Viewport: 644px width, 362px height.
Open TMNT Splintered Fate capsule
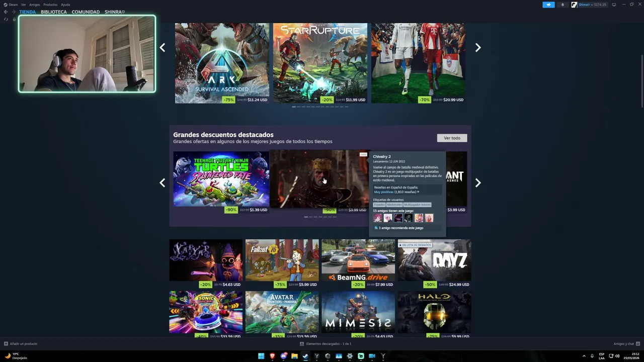point(221,178)
